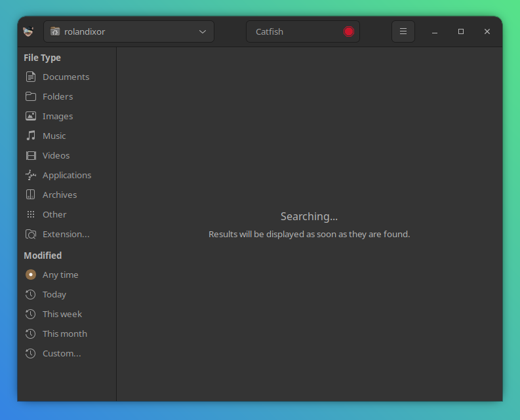
Task: Select the Any time radio option
Action: coord(31,275)
